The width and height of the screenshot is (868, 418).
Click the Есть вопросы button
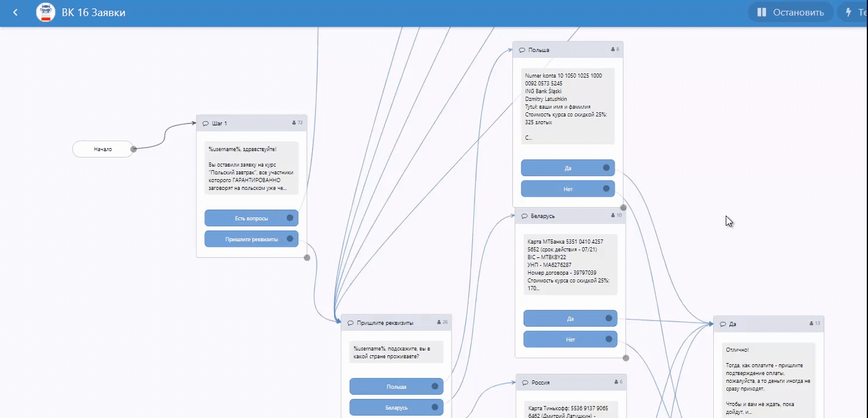click(x=251, y=218)
